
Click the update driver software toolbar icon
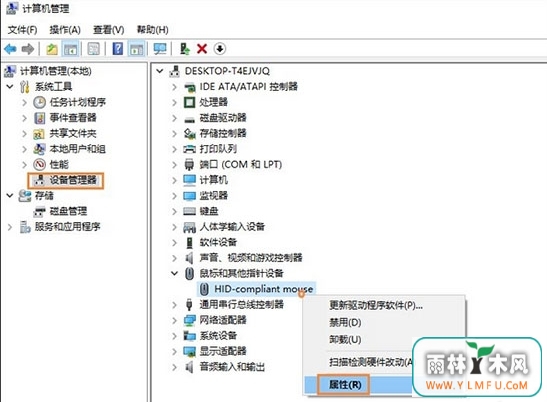185,49
